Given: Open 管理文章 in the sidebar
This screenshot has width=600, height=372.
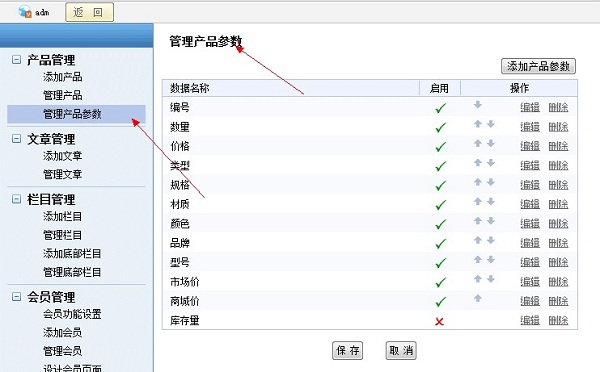Looking at the screenshot, I should click(62, 174).
